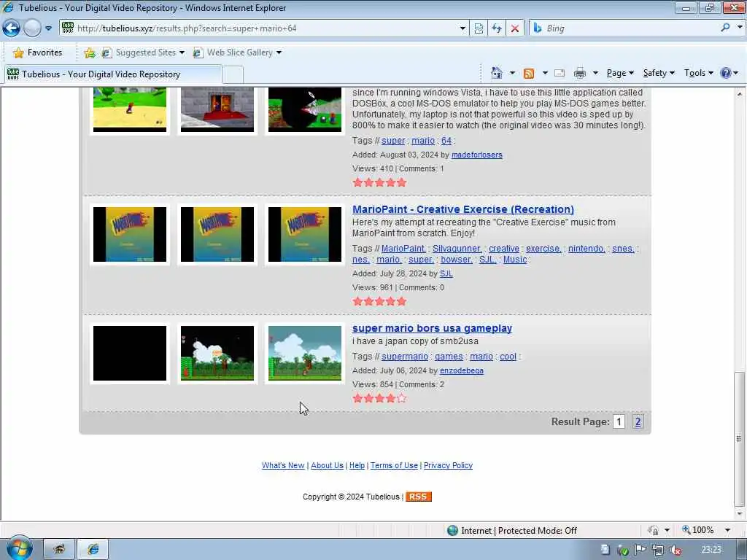The width and height of the screenshot is (747, 560).
Task: Go to result page 2
Action: coord(638,421)
